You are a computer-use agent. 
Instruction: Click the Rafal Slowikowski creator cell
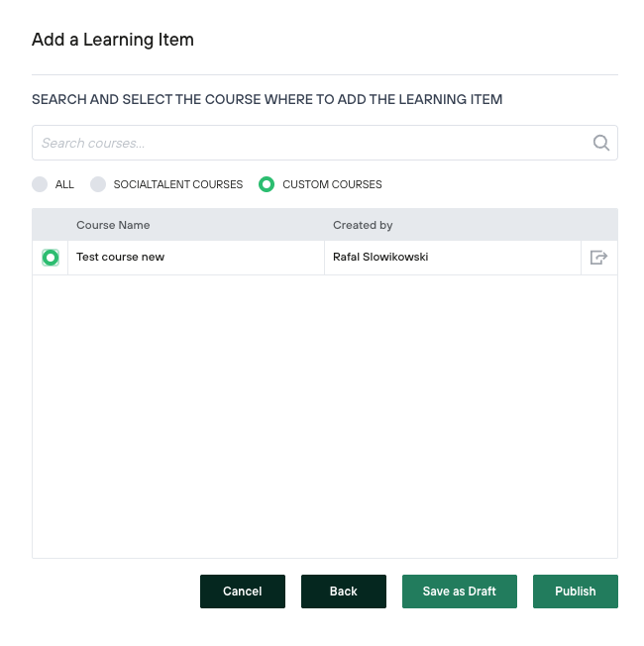(x=380, y=258)
